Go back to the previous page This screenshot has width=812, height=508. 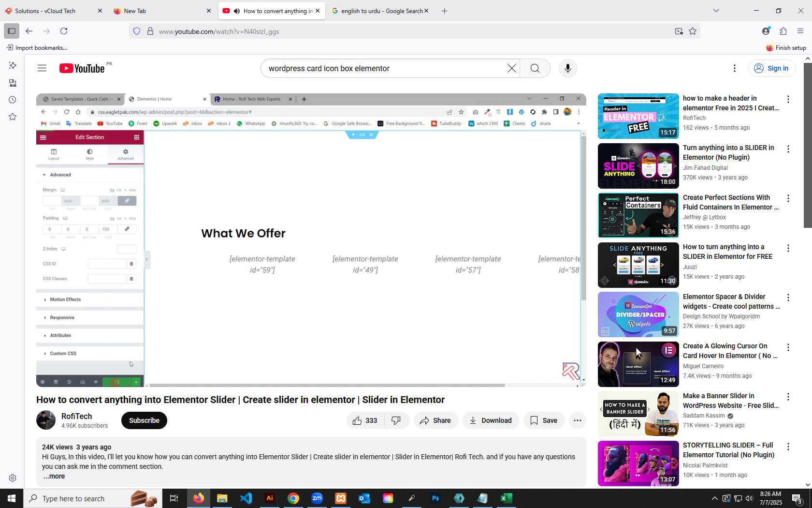(29, 31)
